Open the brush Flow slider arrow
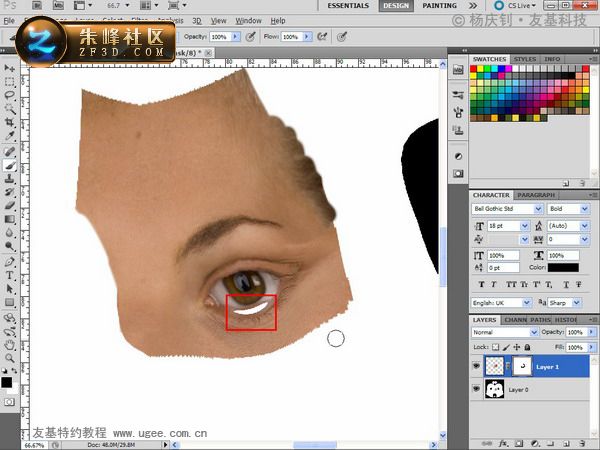 point(307,37)
